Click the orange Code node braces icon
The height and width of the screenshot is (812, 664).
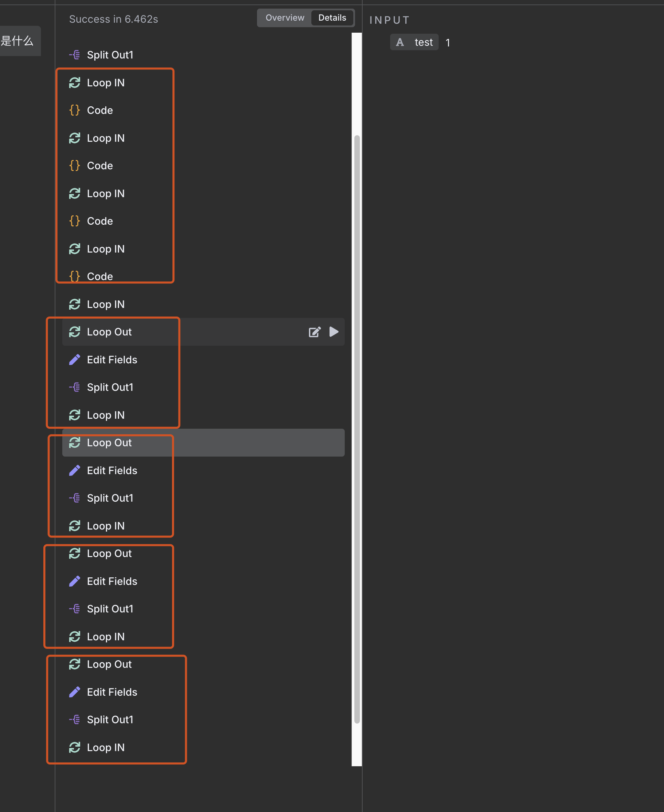click(x=75, y=110)
